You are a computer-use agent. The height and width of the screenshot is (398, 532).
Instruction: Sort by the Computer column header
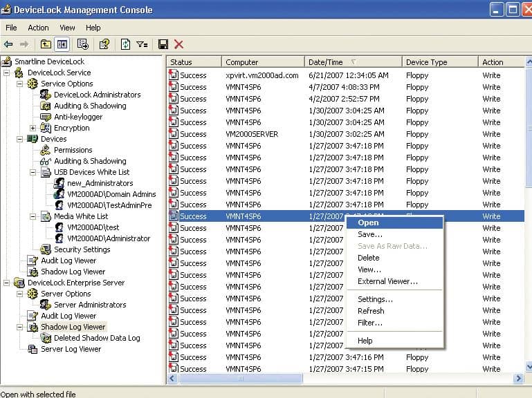(x=263, y=62)
